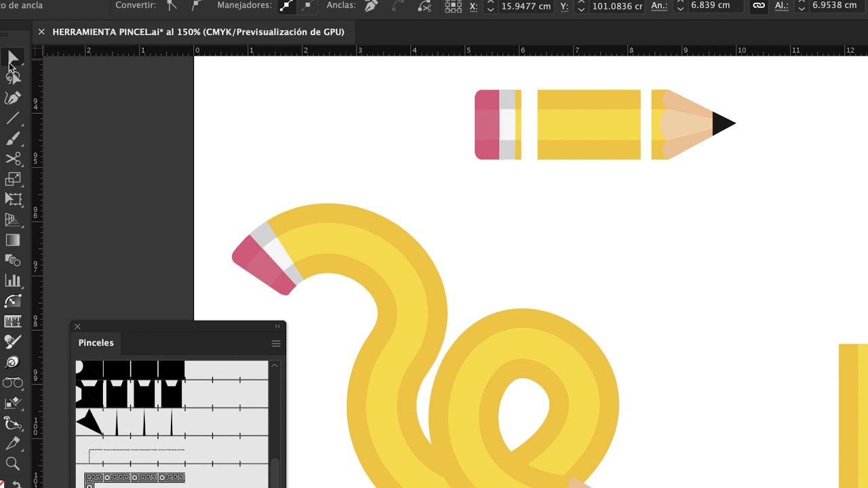This screenshot has width=868, height=488.
Task: Choose the transform reference point locator
Action: click(454, 6)
